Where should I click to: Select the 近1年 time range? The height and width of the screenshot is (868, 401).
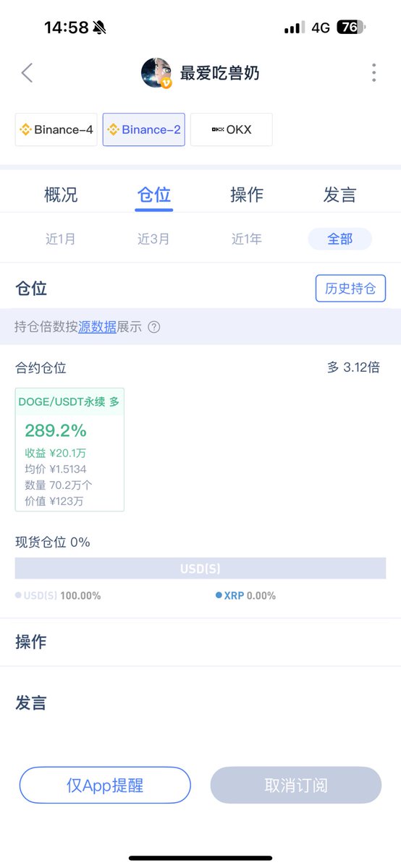pos(247,239)
